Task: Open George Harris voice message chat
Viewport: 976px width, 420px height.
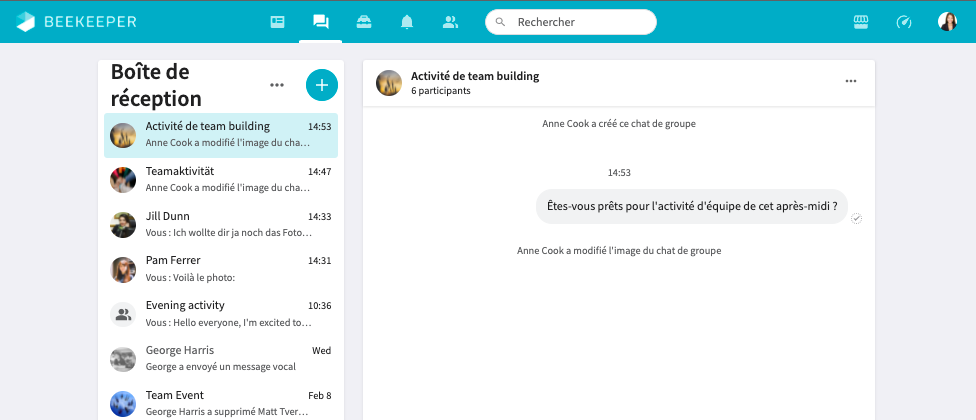Action: pyautogui.click(x=221, y=358)
